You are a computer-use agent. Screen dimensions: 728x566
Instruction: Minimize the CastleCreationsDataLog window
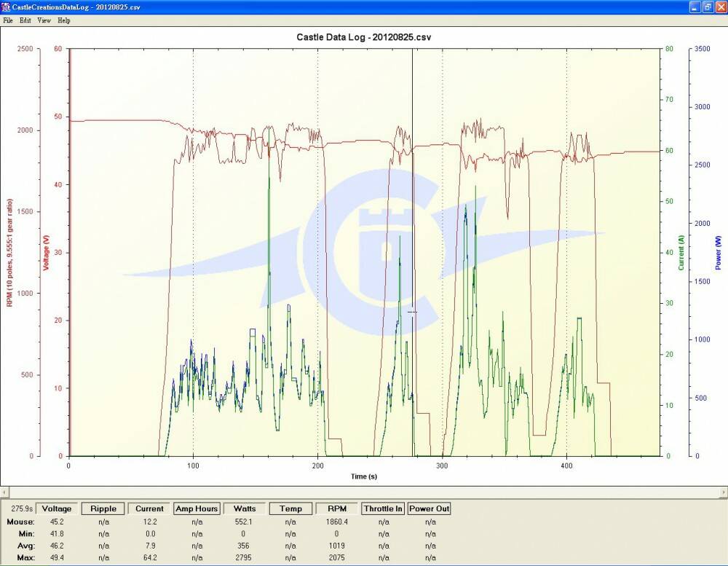(x=695, y=7)
